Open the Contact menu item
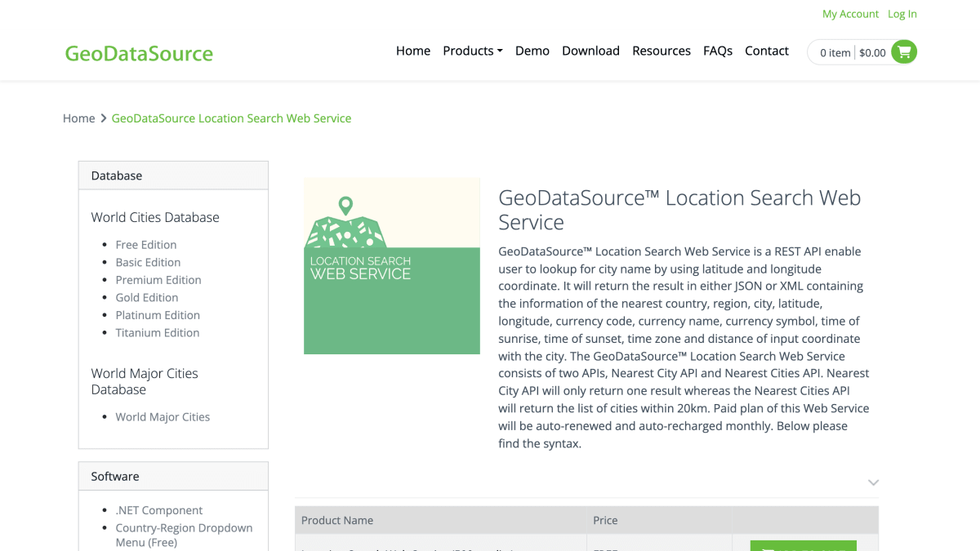Viewport: 980px width, 551px height. click(x=767, y=51)
